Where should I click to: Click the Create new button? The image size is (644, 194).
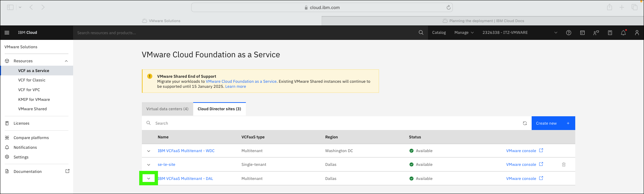click(553, 123)
